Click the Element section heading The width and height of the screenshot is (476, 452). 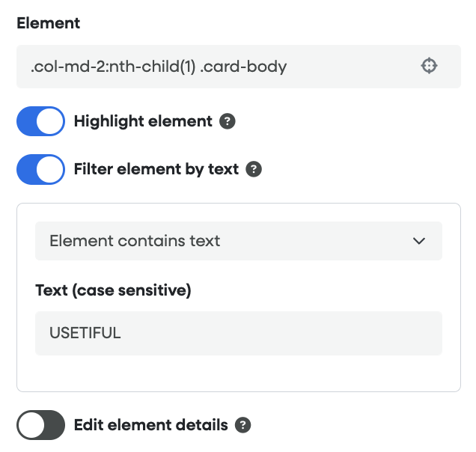pos(48,23)
